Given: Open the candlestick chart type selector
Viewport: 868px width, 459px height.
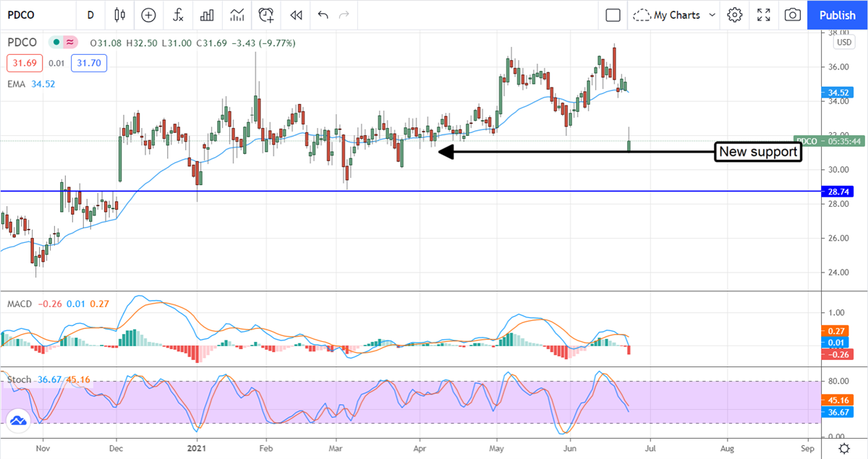Looking at the screenshot, I should (120, 14).
